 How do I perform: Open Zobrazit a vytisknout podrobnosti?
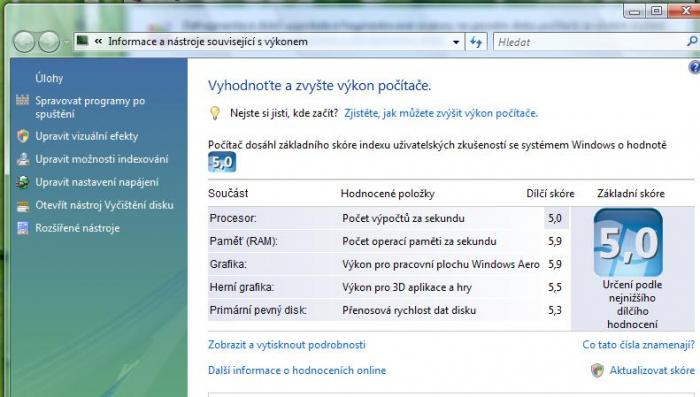click(287, 345)
